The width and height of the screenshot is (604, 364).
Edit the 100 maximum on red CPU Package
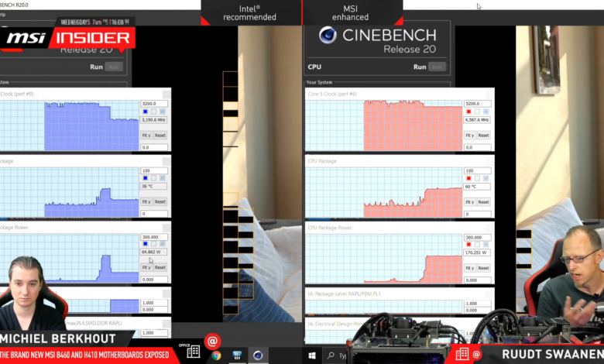(478, 170)
